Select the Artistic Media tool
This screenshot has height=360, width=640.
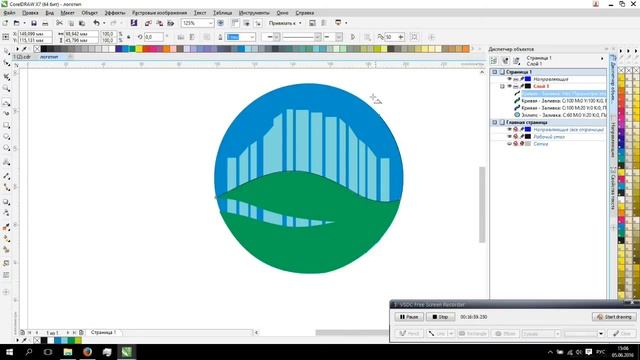6,113
